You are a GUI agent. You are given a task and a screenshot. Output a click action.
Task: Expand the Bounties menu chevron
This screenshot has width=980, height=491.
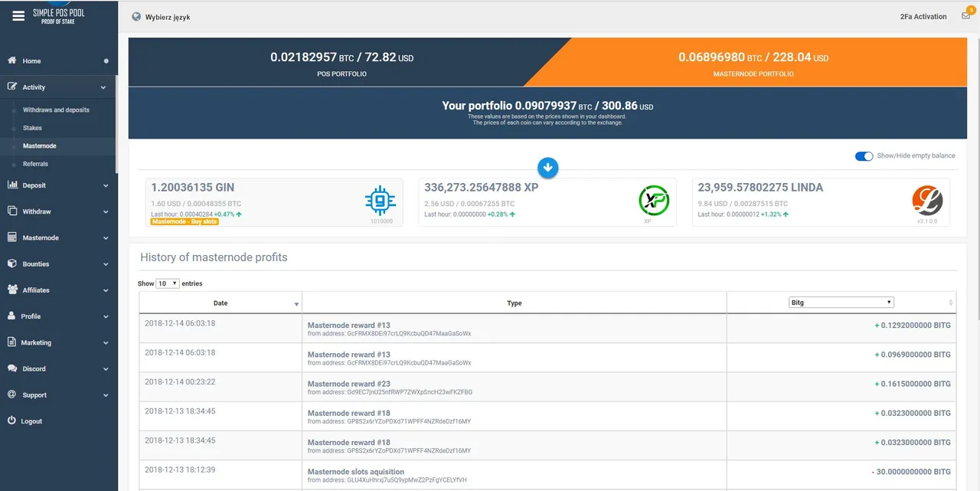point(105,264)
